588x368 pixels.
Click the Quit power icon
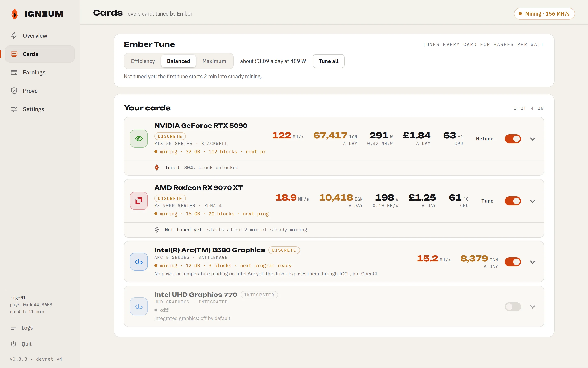14,344
